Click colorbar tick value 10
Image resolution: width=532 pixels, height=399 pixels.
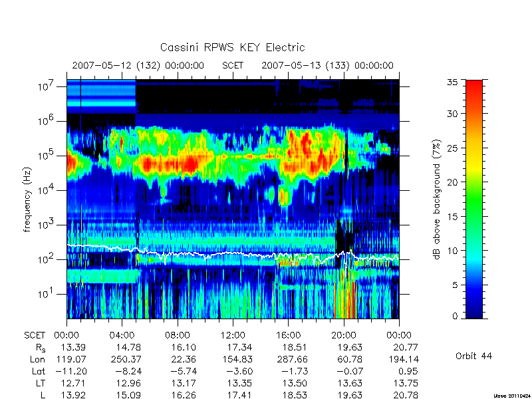click(x=452, y=251)
